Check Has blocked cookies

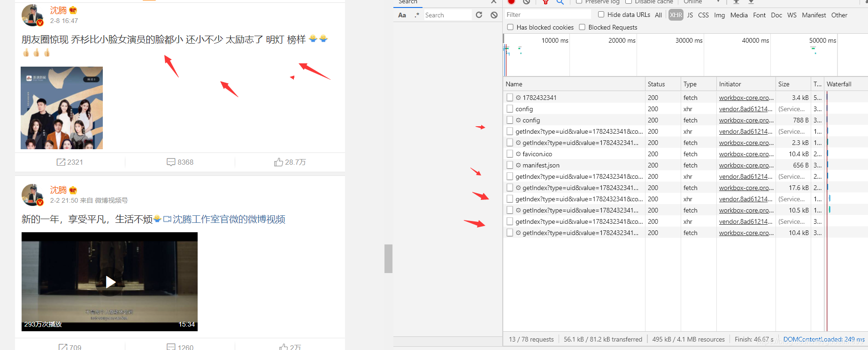click(510, 27)
